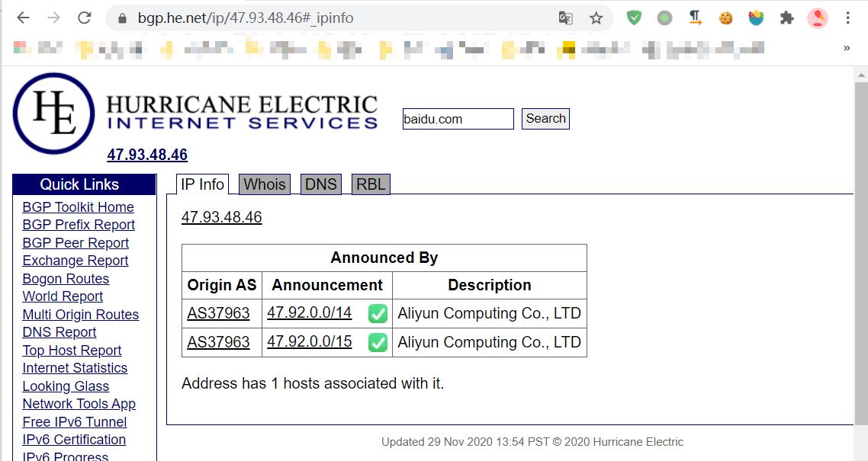Open IPv6 Certification link
This screenshot has height=461, width=868.
(x=74, y=440)
